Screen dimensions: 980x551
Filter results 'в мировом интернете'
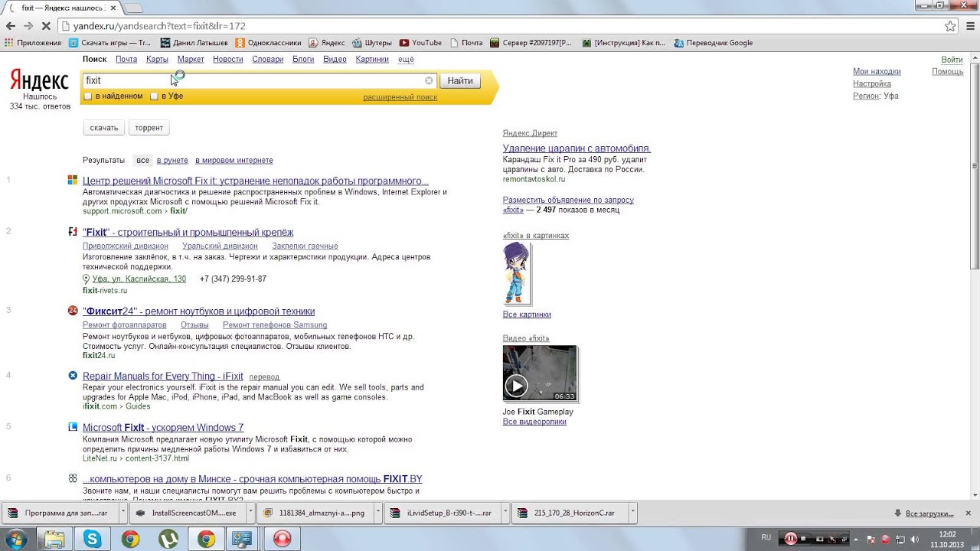[234, 160]
